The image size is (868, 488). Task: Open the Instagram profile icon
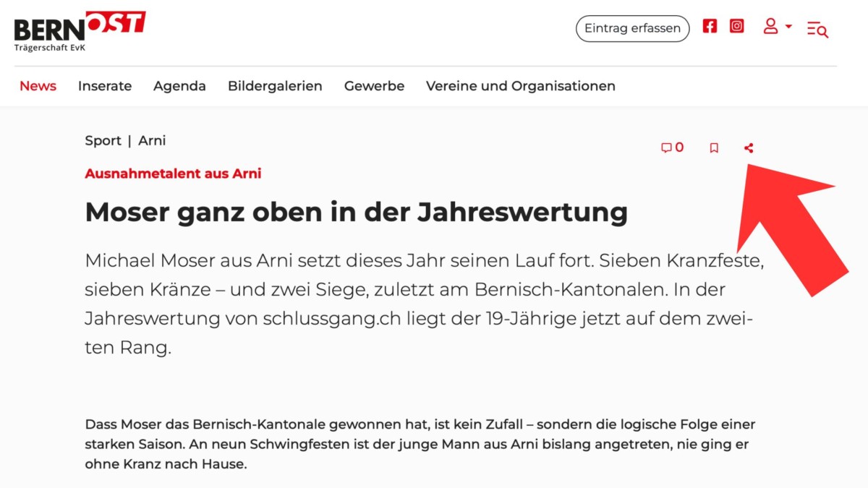[x=736, y=27]
